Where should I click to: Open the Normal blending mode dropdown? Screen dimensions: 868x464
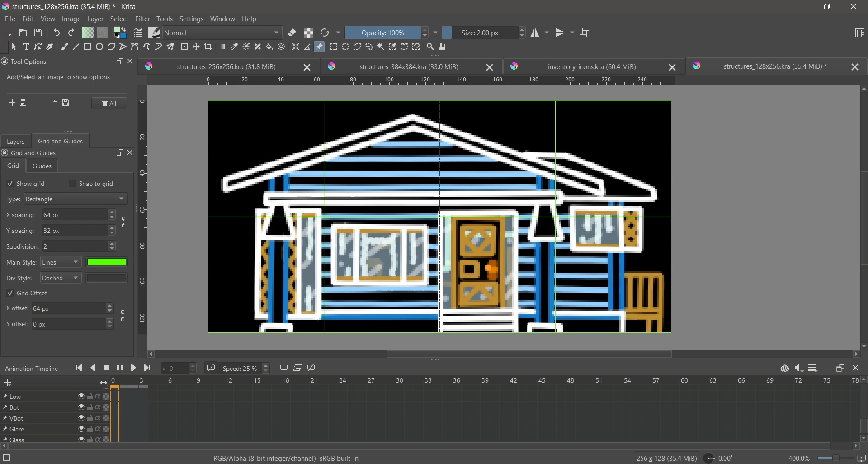coord(222,33)
